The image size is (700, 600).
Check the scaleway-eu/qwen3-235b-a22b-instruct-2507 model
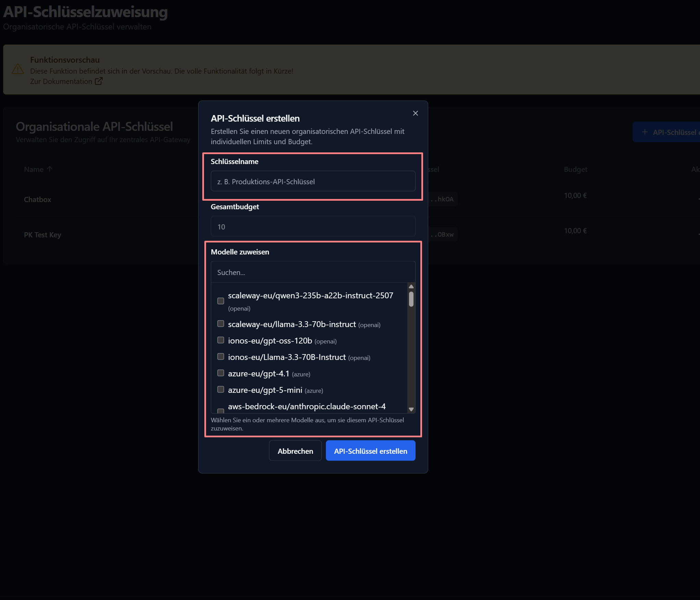pos(220,300)
